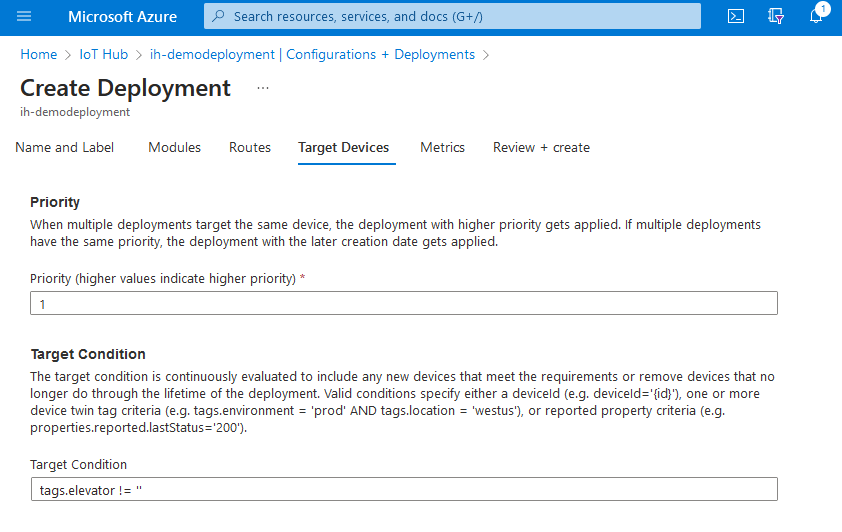Screen dimensions: 842x532
Task: Switch to the Metrics tab
Action: (x=442, y=147)
